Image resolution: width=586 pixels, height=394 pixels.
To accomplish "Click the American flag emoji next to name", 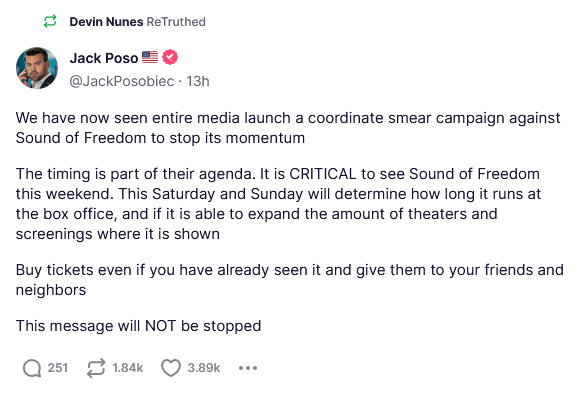I will click(x=150, y=57).
